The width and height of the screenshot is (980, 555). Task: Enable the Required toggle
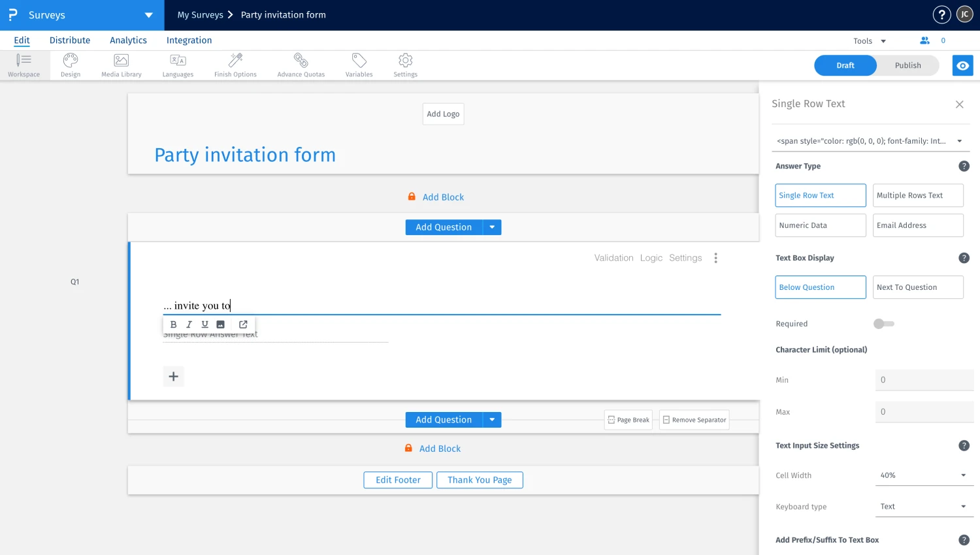point(883,323)
